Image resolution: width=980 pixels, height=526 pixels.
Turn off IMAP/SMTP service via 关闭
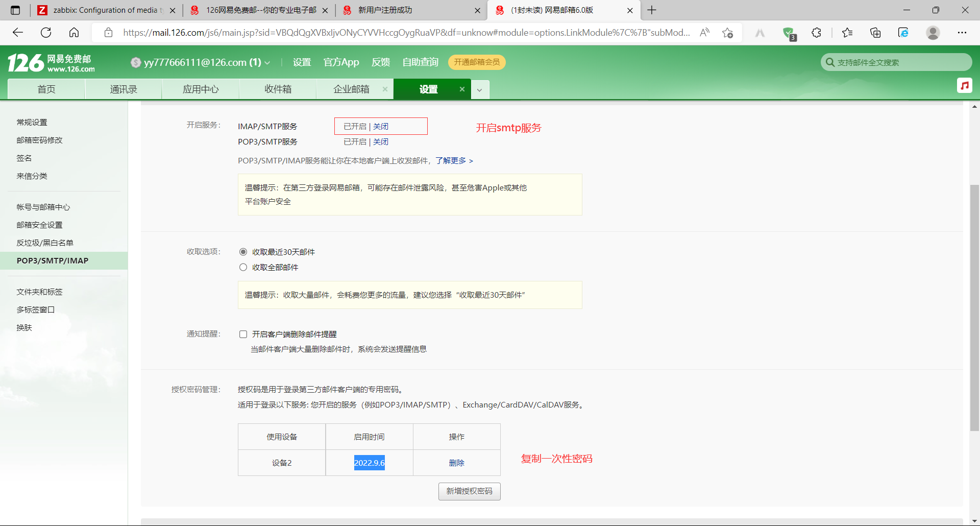(x=381, y=126)
